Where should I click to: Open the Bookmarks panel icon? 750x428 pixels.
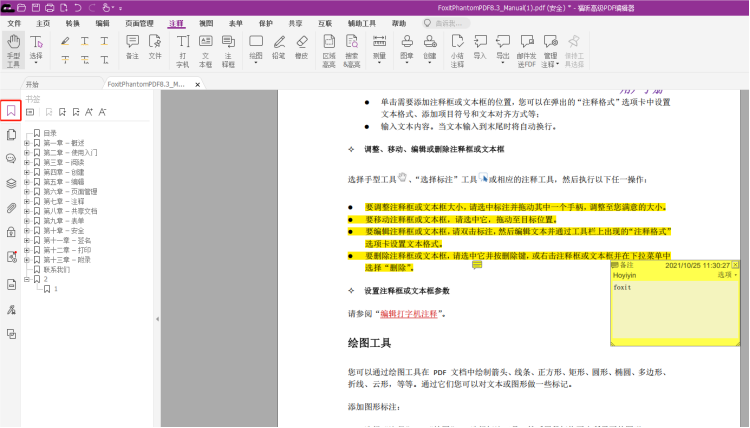[11, 111]
